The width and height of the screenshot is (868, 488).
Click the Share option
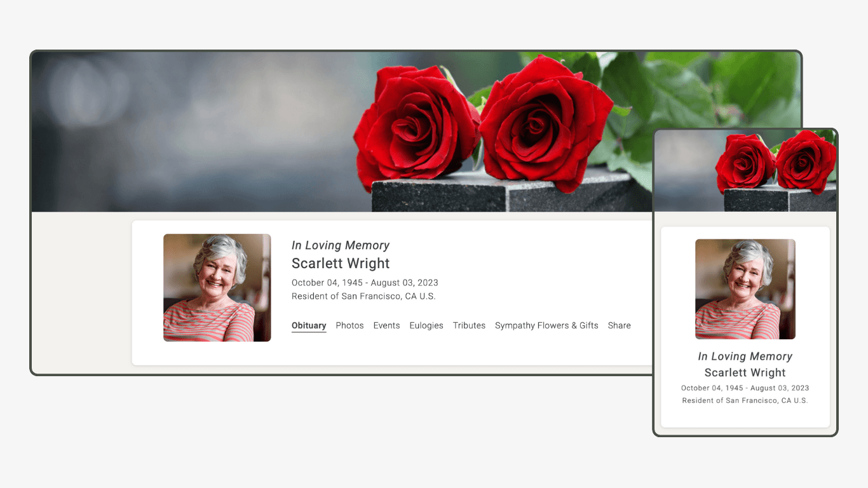[619, 325]
